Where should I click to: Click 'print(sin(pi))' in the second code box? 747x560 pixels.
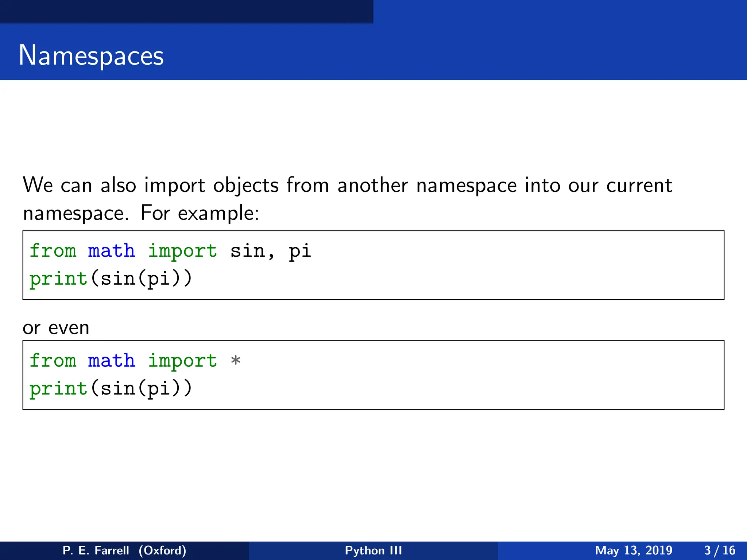click(111, 389)
